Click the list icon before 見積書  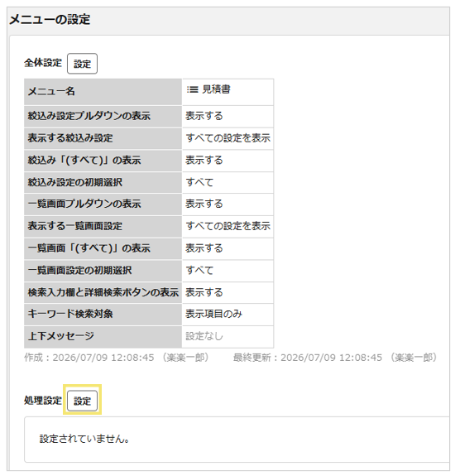pyautogui.click(x=192, y=89)
